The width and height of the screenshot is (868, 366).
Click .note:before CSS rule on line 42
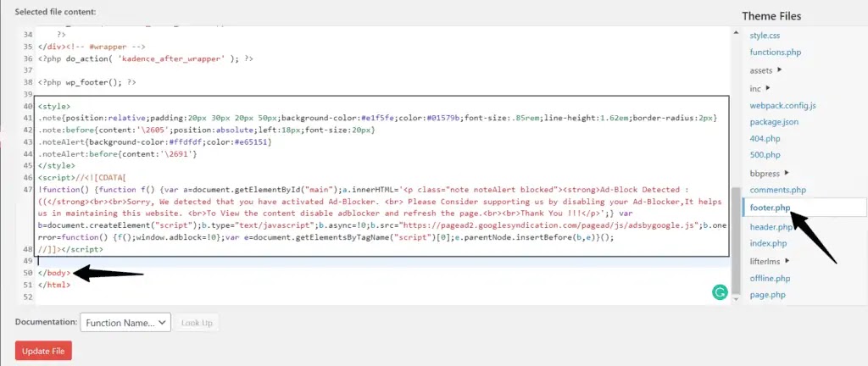207,130
